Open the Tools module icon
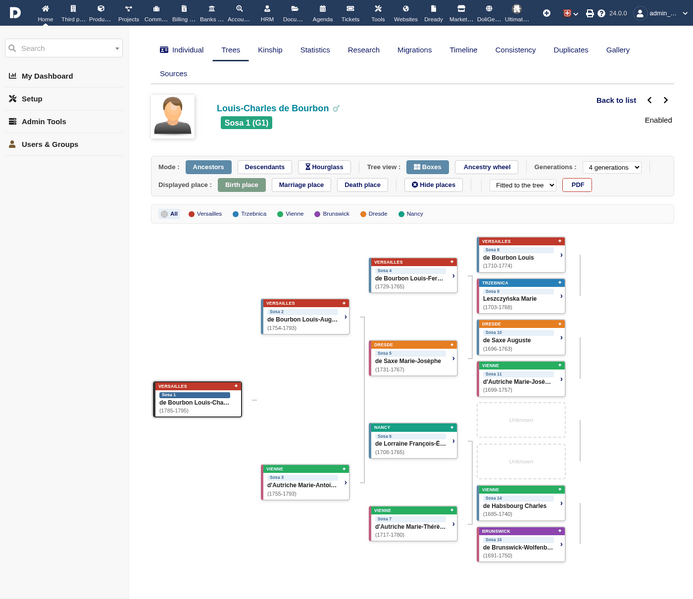 (378, 8)
